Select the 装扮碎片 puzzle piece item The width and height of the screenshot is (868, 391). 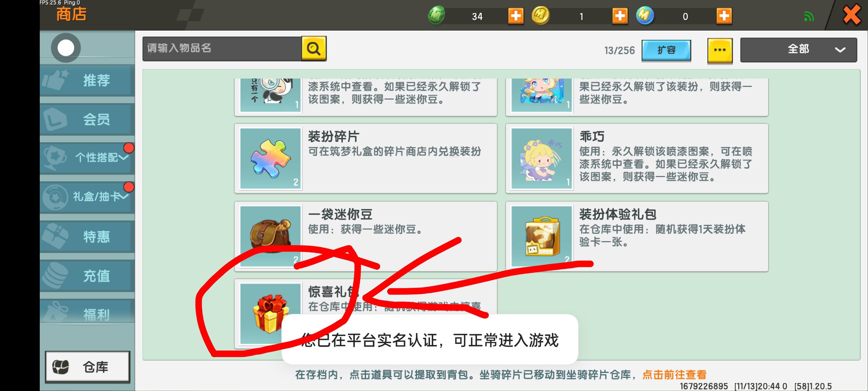[365, 158]
